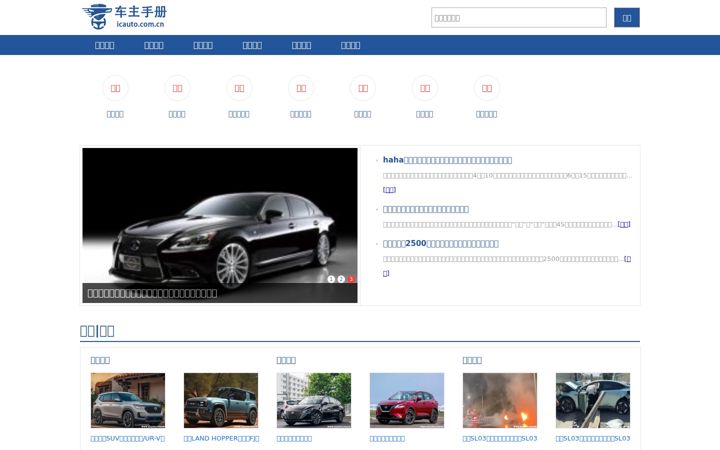Click the first round red-text category icon
The image size is (720, 450).
(115, 88)
